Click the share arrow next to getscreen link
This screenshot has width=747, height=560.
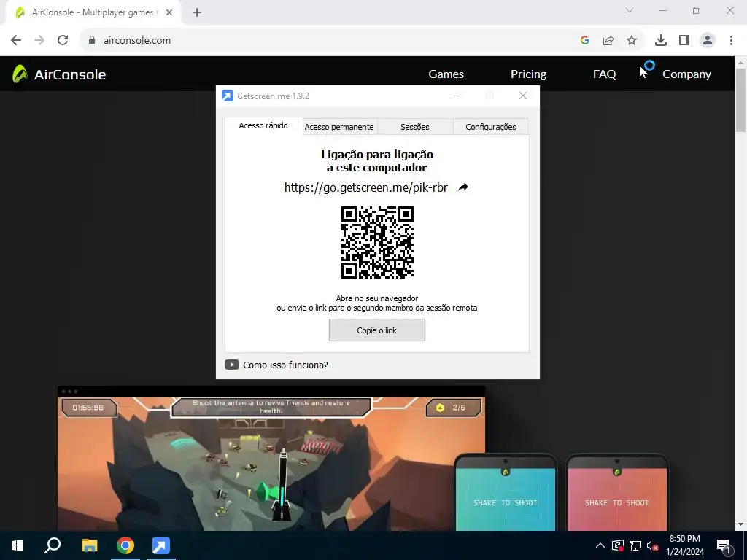463,187
